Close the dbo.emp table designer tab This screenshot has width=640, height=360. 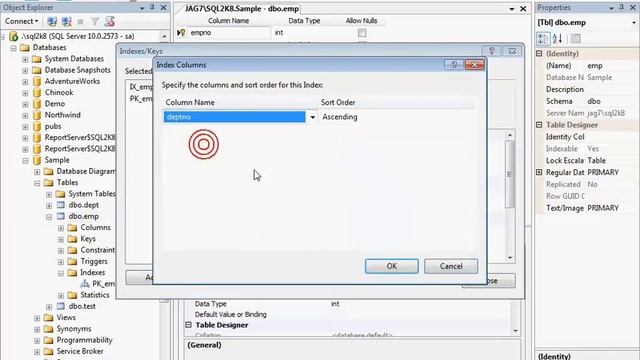[x=523, y=9]
